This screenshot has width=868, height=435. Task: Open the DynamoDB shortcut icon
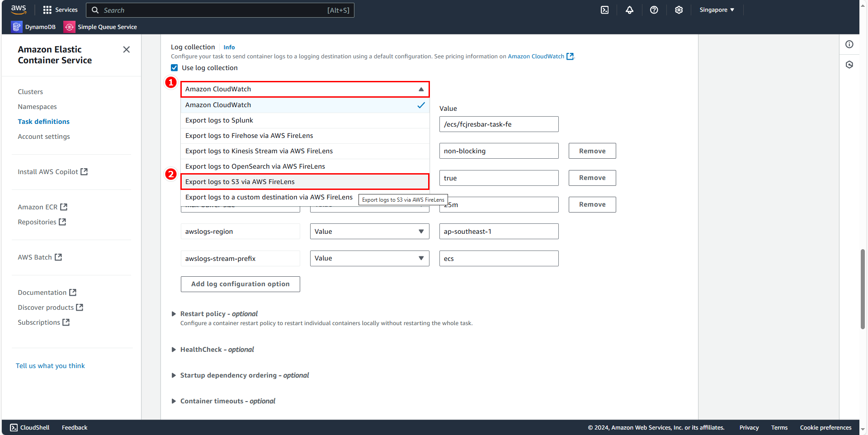click(17, 27)
